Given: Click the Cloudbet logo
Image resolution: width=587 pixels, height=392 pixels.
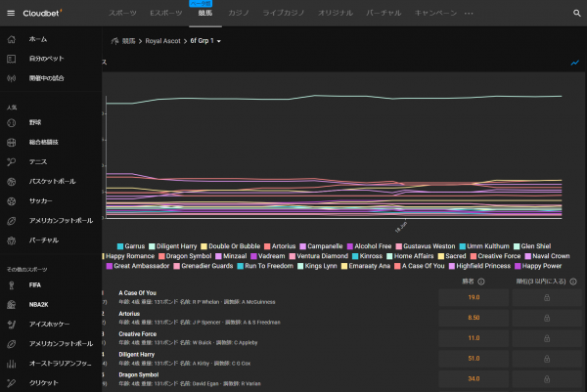Looking at the screenshot, I should click(x=42, y=13).
